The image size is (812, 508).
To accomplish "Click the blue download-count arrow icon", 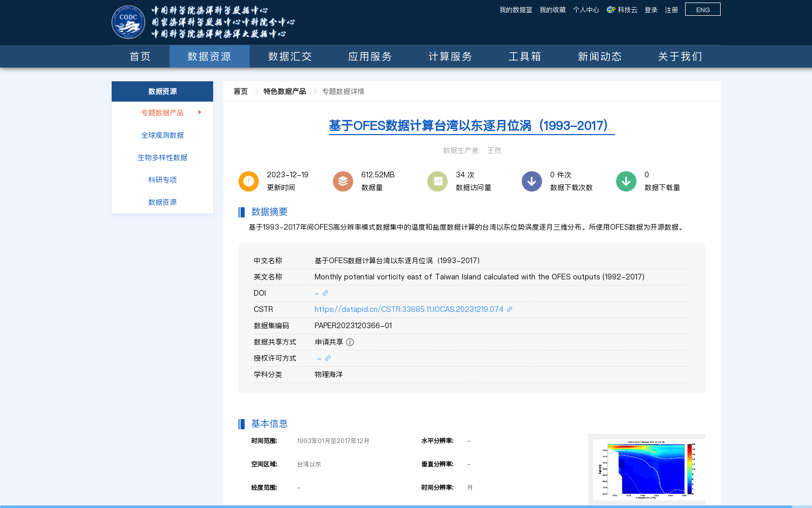I will coord(532,181).
